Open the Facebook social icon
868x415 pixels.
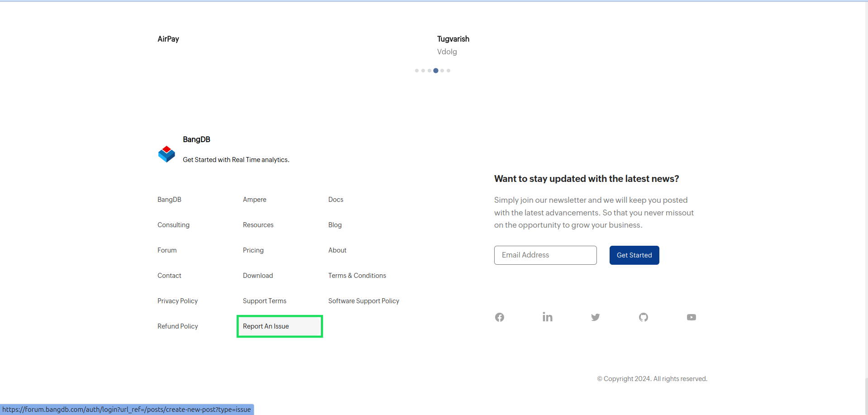coord(500,317)
